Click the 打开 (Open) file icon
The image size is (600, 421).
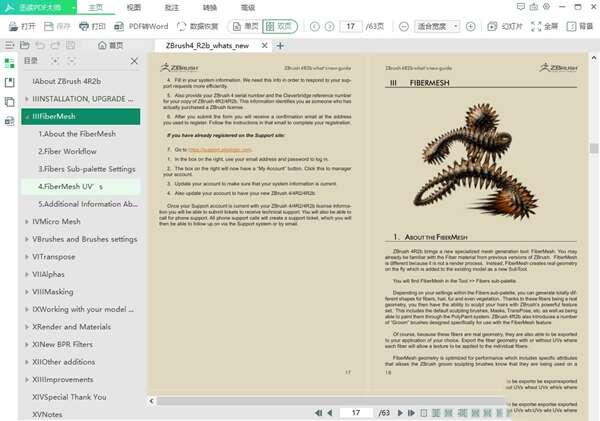(12, 26)
